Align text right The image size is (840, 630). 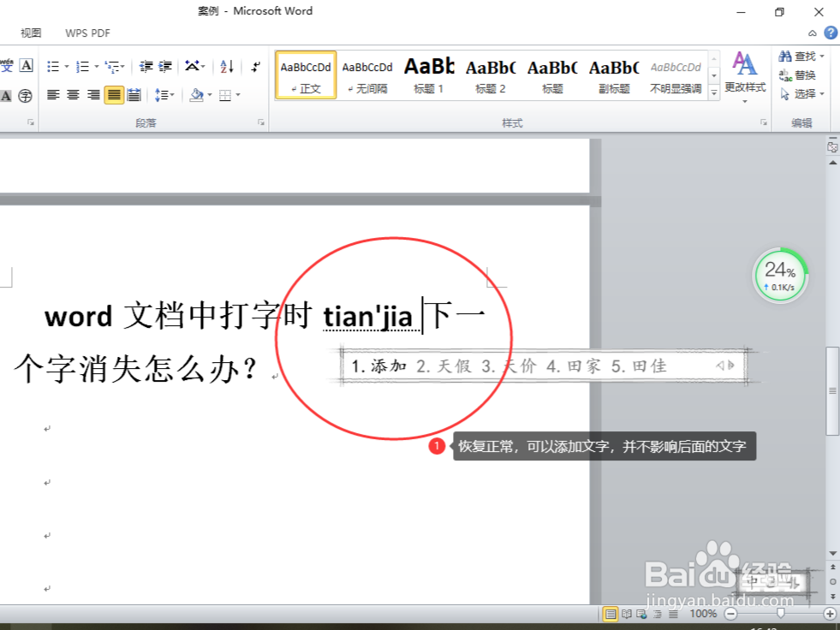(x=93, y=95)
